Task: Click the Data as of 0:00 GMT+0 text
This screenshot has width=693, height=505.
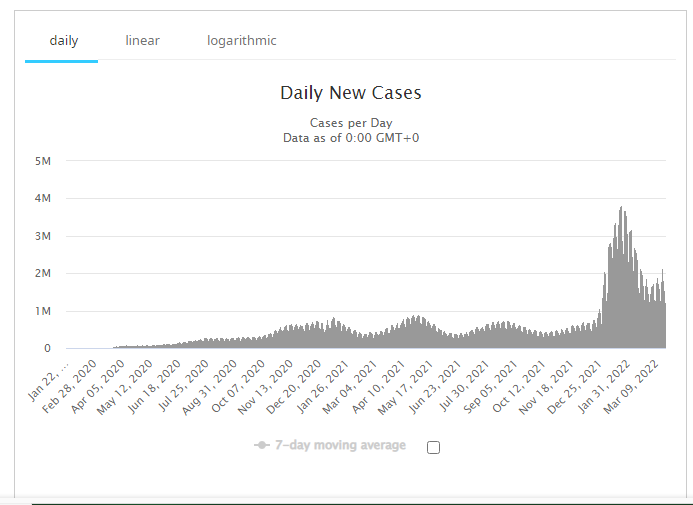Action: tap(350, 138)
